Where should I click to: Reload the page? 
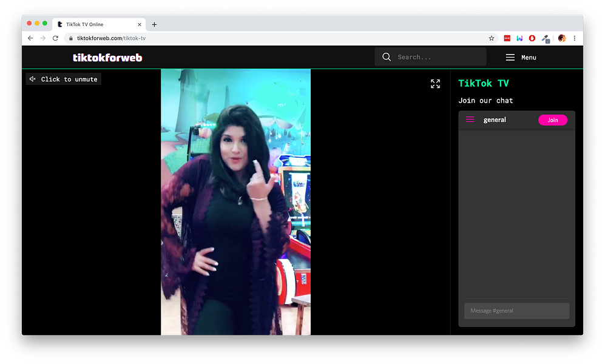pos(55,38)
